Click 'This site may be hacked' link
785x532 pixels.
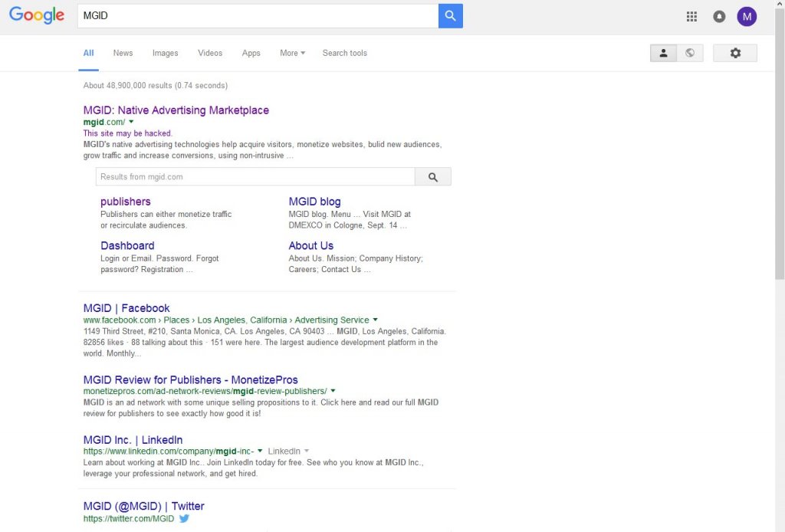[x=128, y=133]
